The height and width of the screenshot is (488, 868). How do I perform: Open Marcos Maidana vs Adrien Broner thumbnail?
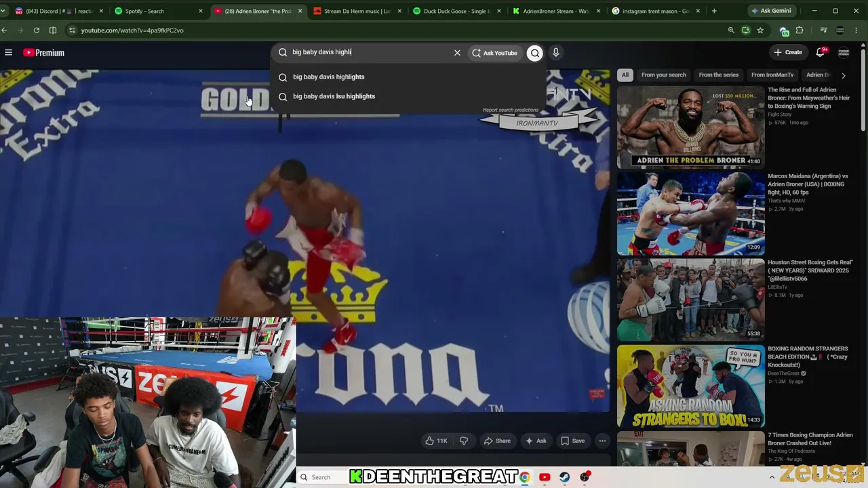690,213
